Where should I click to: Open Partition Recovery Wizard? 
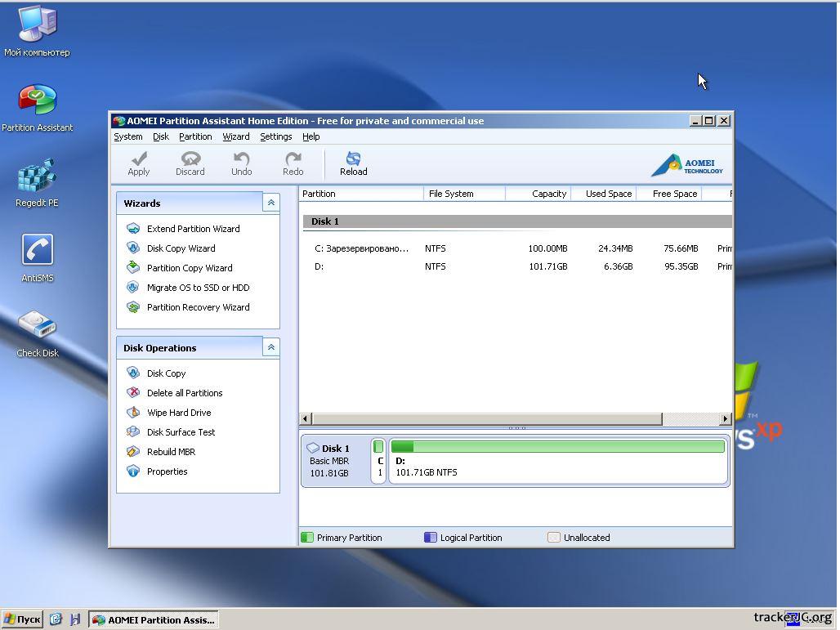(x=198, y=307)
